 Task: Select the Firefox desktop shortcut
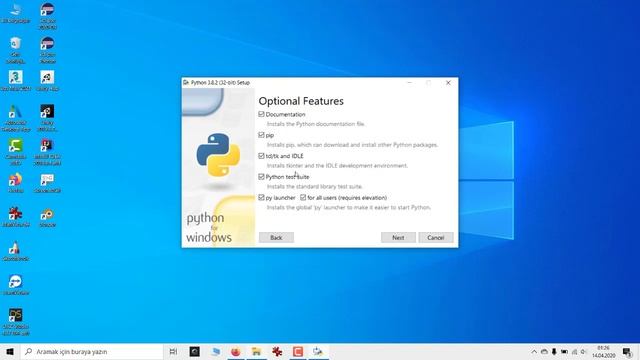pos(16,183)
